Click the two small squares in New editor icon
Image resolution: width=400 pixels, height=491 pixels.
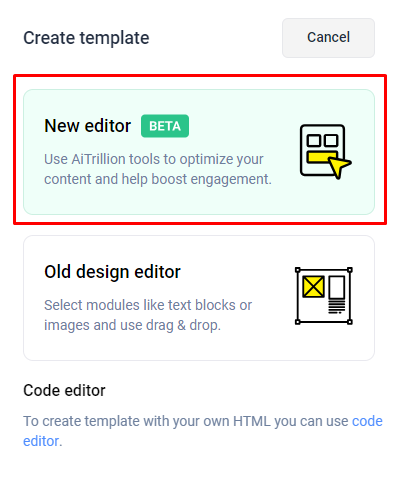point(322,140)
